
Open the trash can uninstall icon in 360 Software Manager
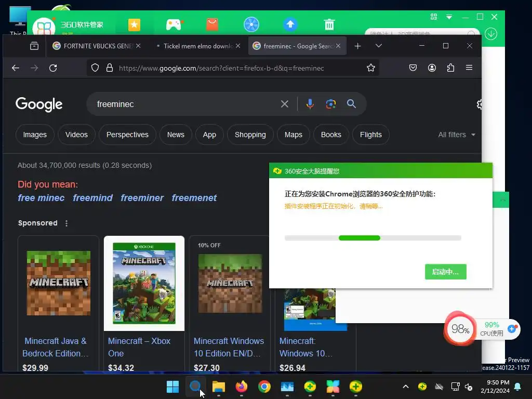(329, 24)
